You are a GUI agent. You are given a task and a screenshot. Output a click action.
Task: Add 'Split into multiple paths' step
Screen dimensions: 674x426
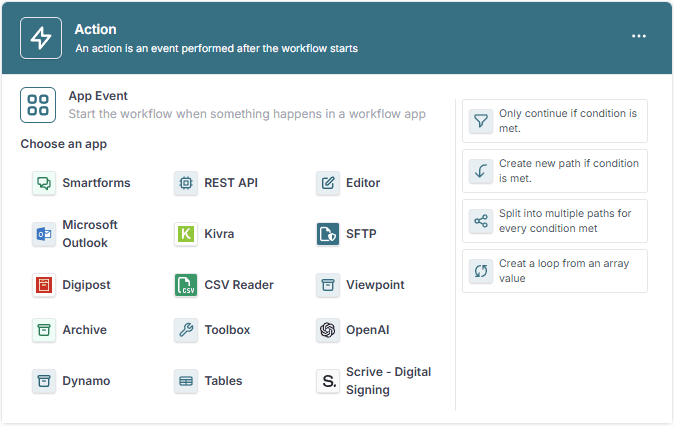coord(555,221)
